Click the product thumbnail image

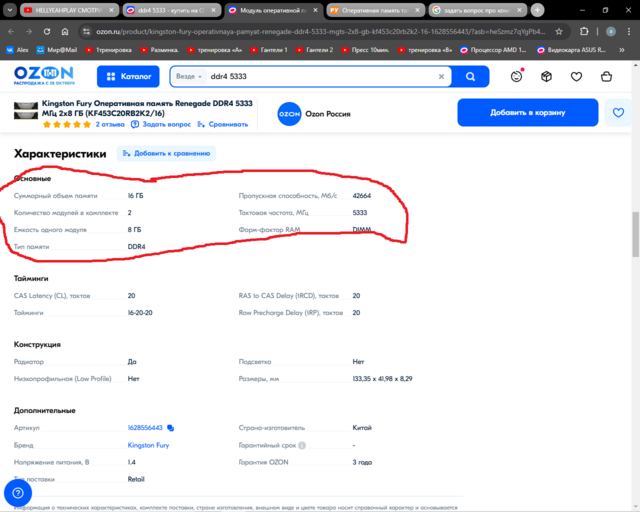[26, 111]
